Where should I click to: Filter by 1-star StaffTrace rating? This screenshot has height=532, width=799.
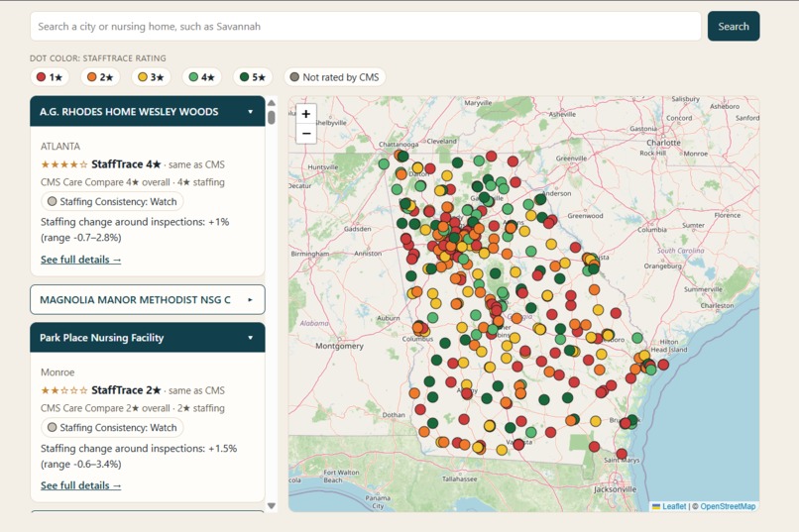(x=50, y=77)
